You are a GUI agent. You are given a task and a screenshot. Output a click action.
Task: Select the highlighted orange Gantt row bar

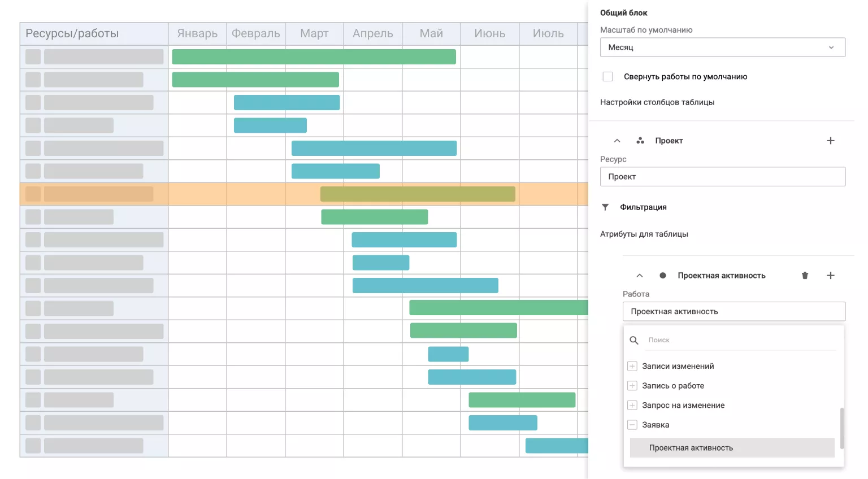pyautogui.click(x=417, y=194)
